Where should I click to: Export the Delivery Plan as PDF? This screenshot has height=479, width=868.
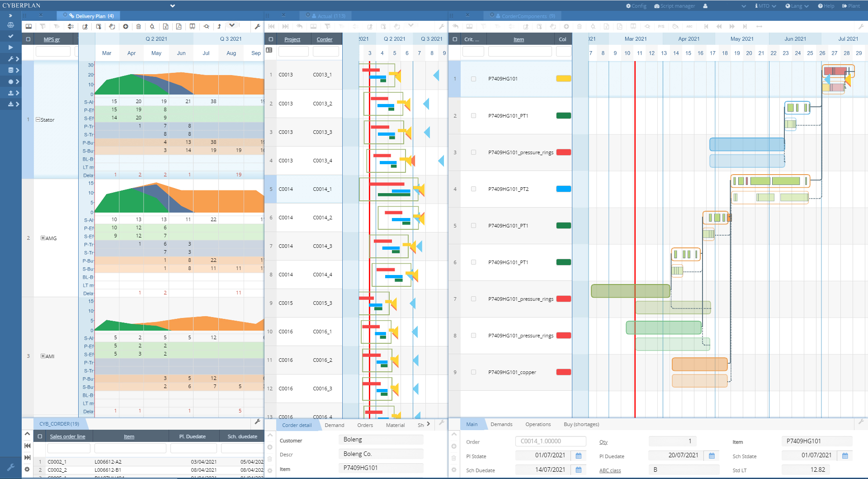(179, 27)
